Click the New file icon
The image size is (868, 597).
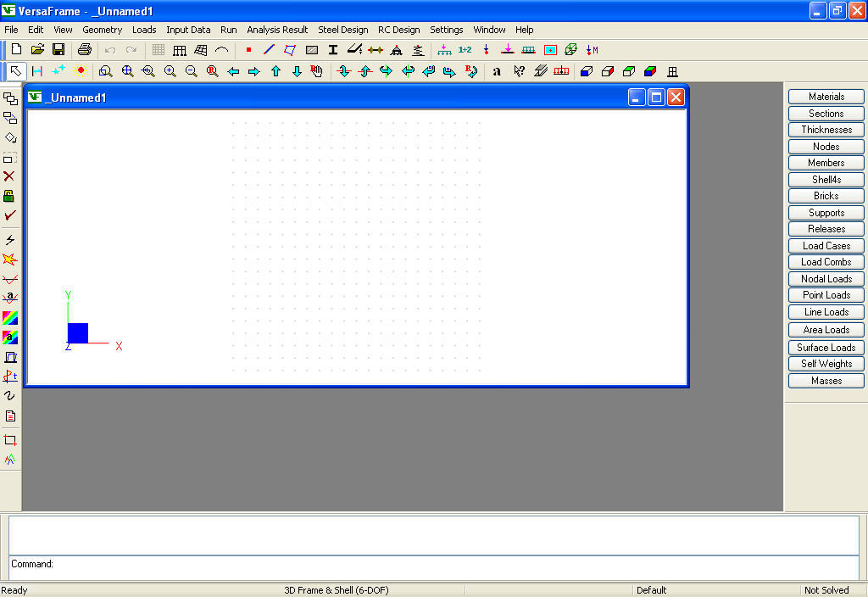point(17,50)
